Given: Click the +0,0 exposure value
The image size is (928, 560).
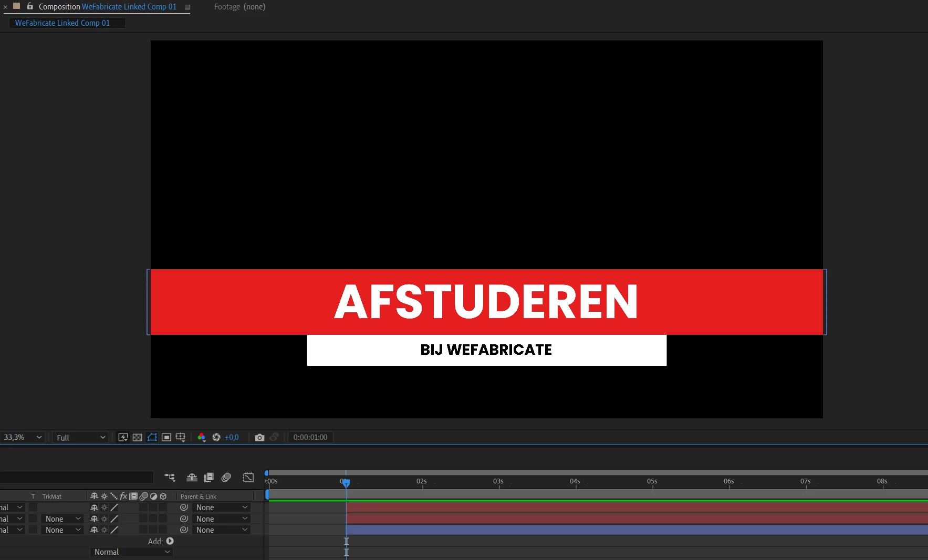Looking at the screenshot, I should tap(232, 437).
